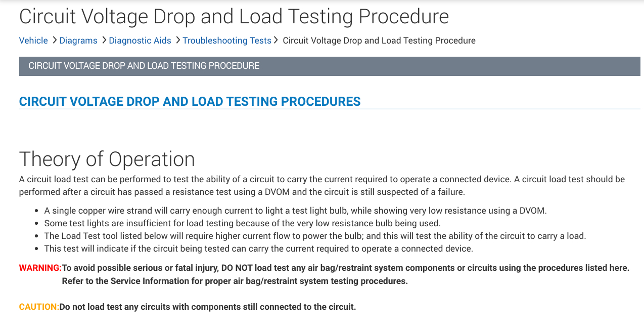Click the bullet about insufficient test lights
This screenshot has height=326, width=644.
(x=242, y=223)
